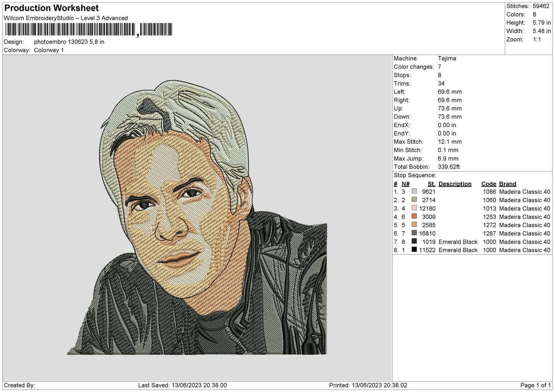Click 'Emerald Black' in stop row 7
Image resolution: width=555 pixels, height=392 pixels.
coord(458,242)
